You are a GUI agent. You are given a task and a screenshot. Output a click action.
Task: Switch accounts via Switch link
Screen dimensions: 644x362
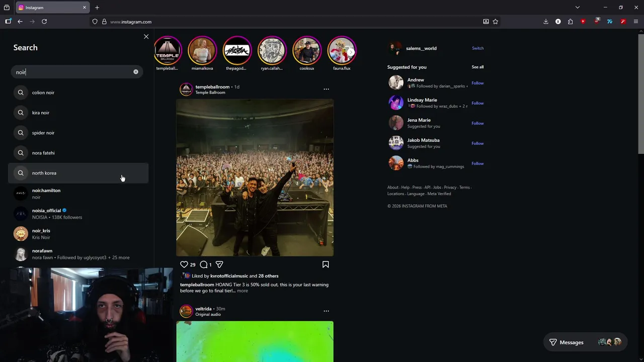477,48
